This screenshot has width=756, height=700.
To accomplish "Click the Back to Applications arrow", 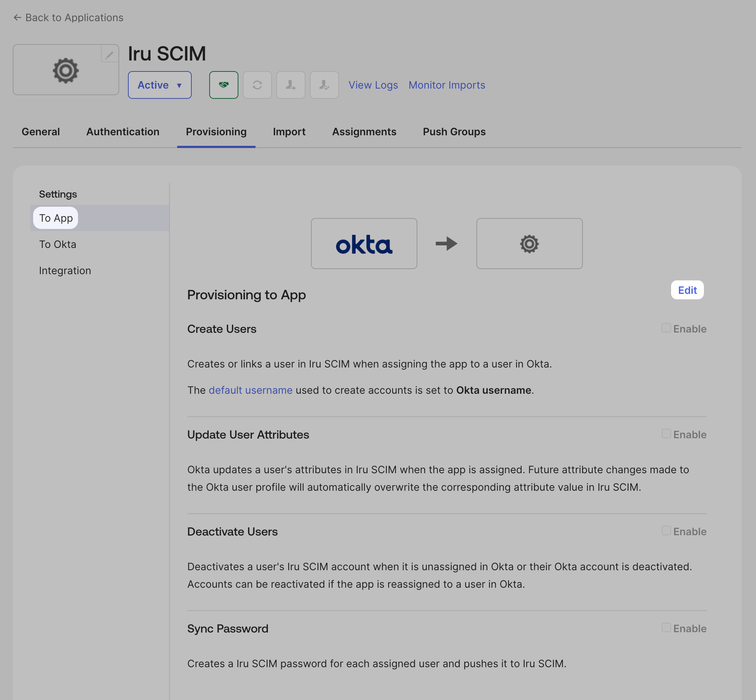I will [17, 18].
